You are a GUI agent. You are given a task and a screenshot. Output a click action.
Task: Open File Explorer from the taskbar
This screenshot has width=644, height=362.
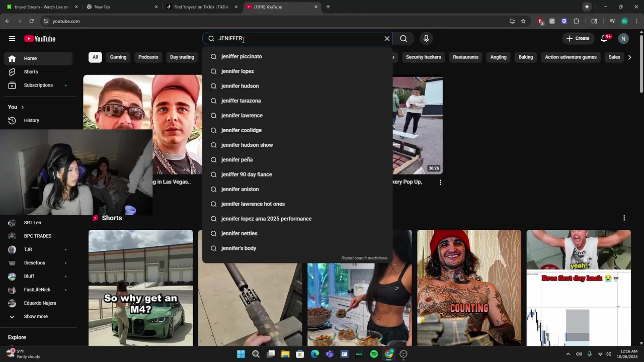[x=285, y=354]
